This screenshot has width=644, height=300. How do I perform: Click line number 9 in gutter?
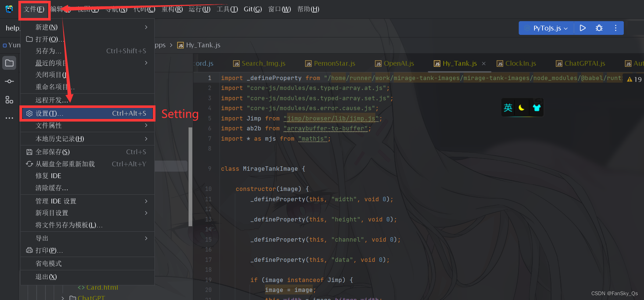210,169
